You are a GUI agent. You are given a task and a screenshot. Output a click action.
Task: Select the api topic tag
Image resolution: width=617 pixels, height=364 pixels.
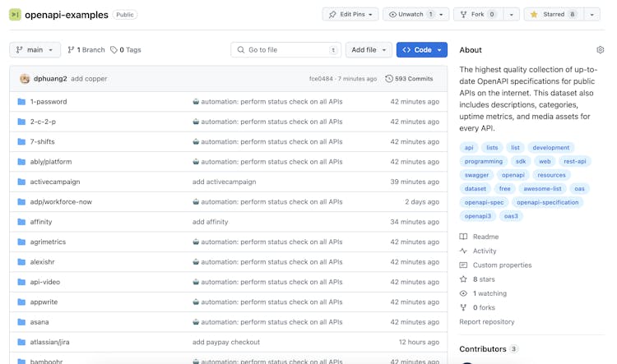click(469, 148)
